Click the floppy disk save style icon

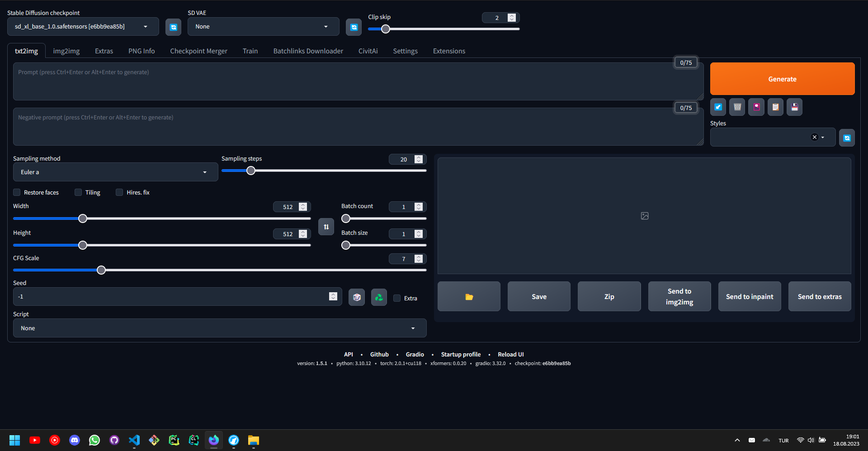click(794, 107)
